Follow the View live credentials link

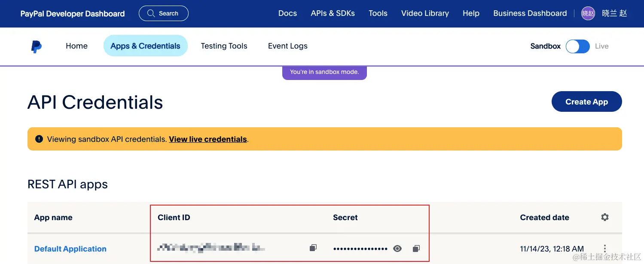click(x=208, y=139)
